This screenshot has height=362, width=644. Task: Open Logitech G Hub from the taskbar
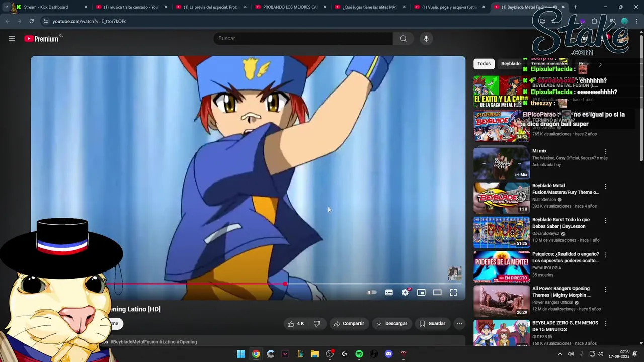344,354
